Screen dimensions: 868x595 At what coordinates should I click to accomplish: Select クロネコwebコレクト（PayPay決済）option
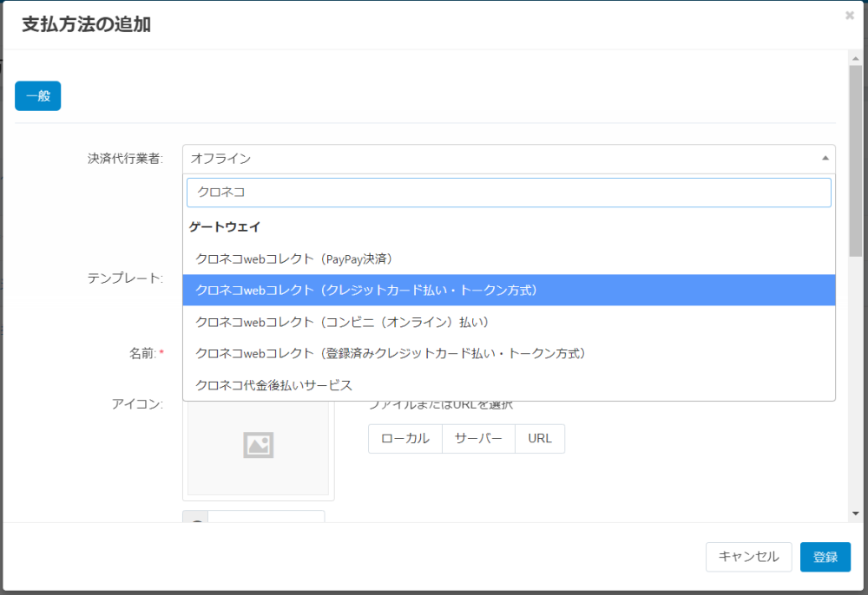tap(508, 258)
